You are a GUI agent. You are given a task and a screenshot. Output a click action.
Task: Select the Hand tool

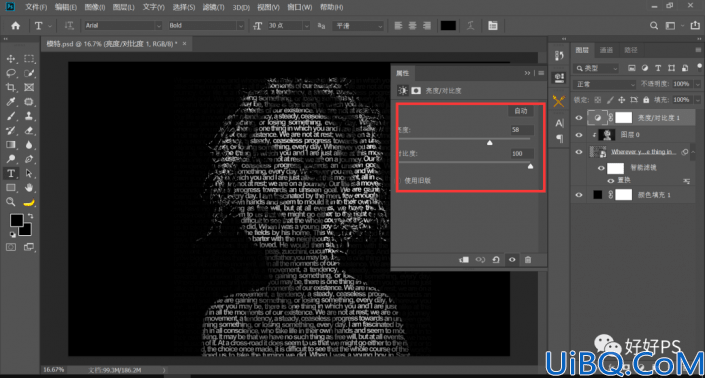tap(29, 188)
